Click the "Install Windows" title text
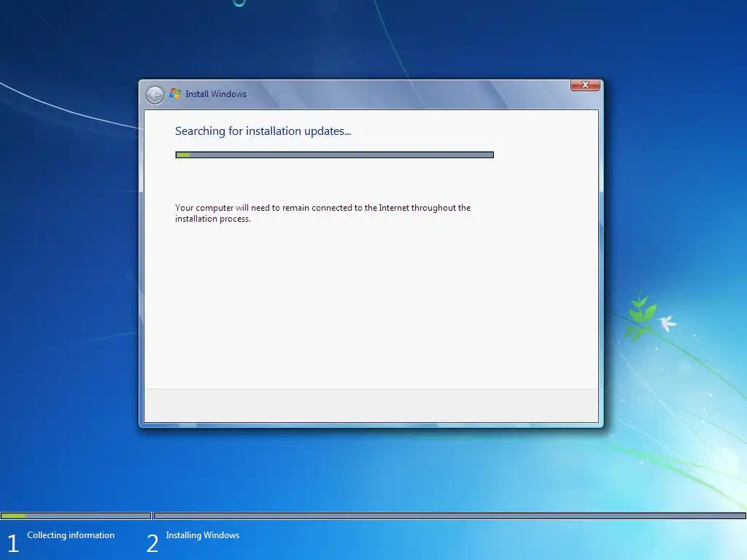The image size is (747, 560). (216, 94)
